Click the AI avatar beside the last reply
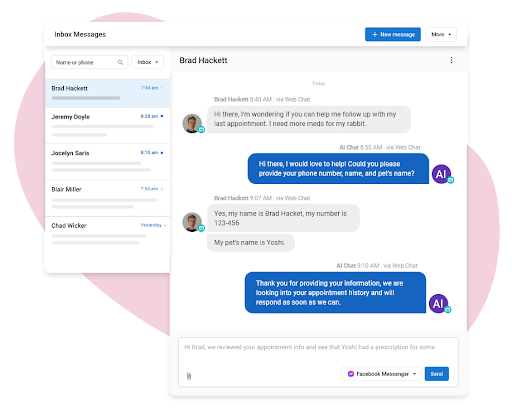 pos(438,303)
